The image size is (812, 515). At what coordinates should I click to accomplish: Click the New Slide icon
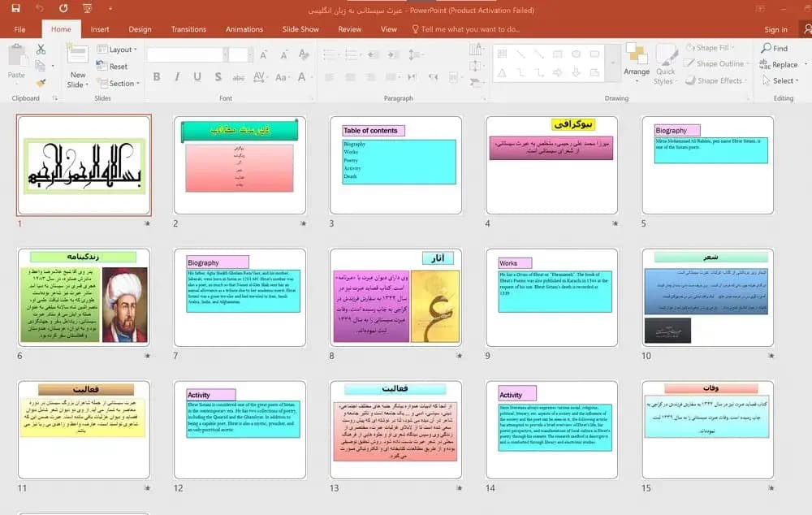(x=78, y=55)
